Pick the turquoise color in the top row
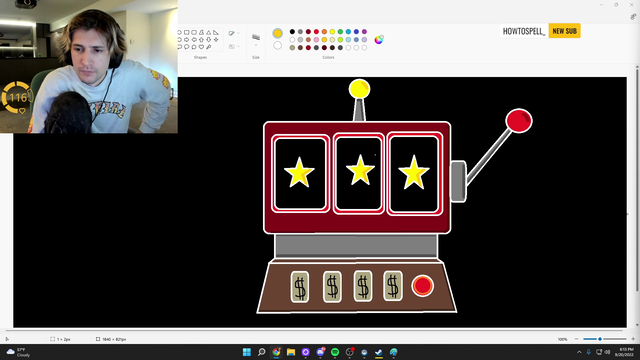Image resolution: width=640 pixels, height=360 pixels. pos(348,31)
